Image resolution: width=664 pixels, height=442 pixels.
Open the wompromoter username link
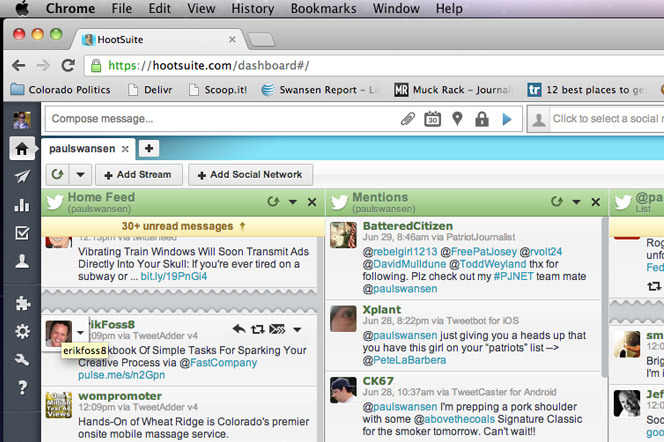point(120,396)
